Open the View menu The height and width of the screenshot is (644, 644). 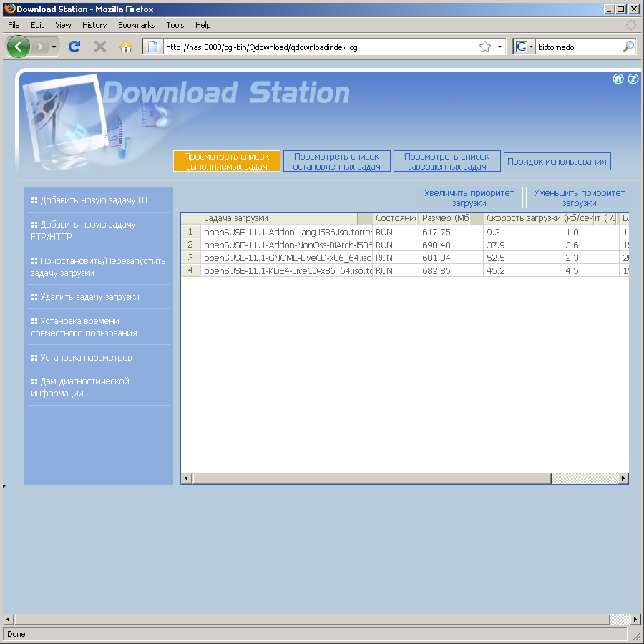click(63, 25)
